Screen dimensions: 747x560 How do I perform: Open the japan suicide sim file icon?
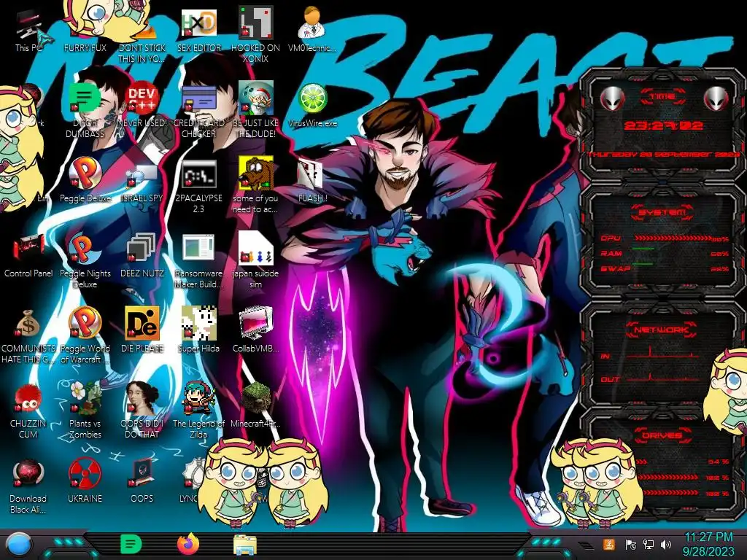[x=255, y=260]
